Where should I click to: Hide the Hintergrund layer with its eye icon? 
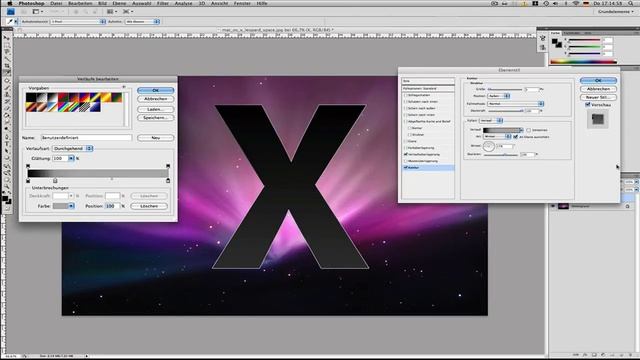tap(553, 207)
